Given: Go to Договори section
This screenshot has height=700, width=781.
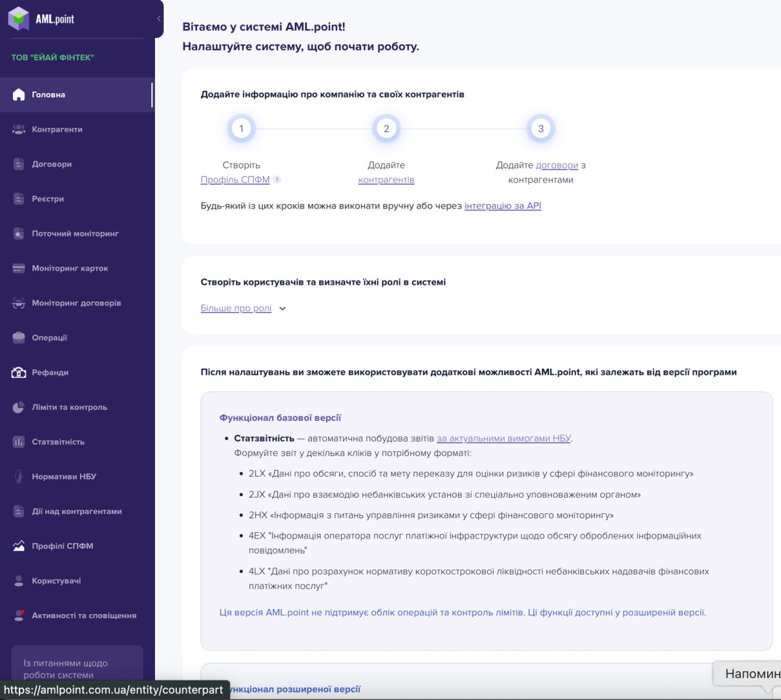Looking at the screenshot, I should click(x=77, y=164).
